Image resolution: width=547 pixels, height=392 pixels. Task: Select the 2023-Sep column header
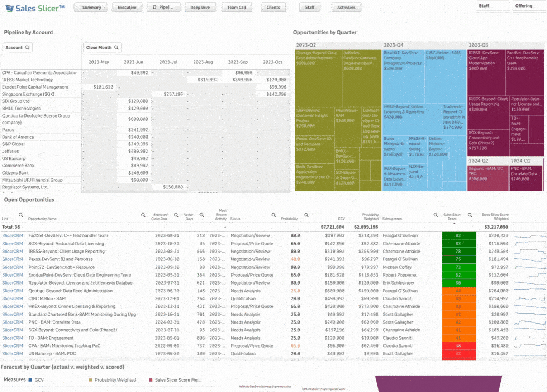point(238,62)
